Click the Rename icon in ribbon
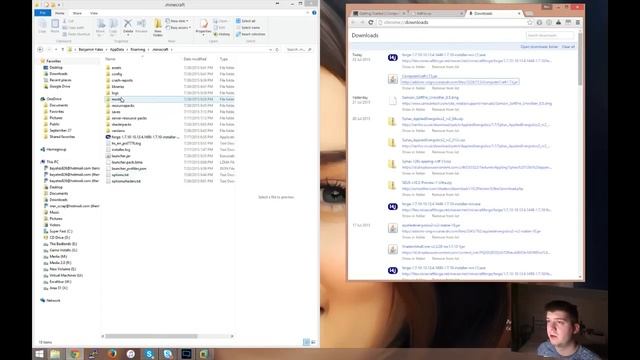The width and height of the screenshot is (640, 360). (x=141, y=25)
